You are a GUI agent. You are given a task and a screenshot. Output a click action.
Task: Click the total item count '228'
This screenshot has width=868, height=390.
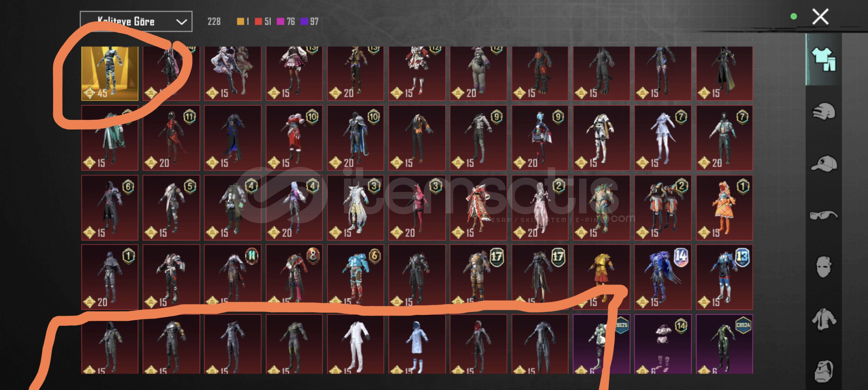pos(214,22)
